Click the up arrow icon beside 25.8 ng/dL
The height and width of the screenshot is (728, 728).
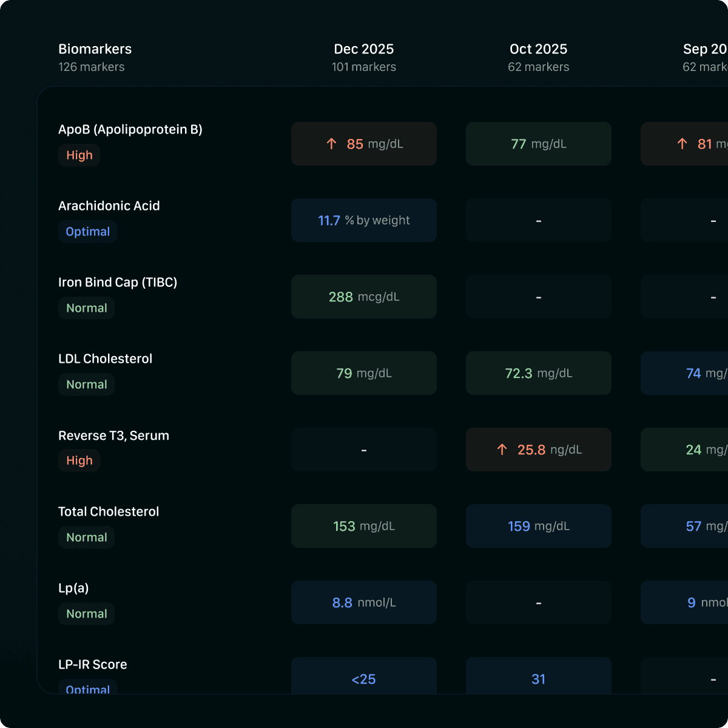click(502, 450)
